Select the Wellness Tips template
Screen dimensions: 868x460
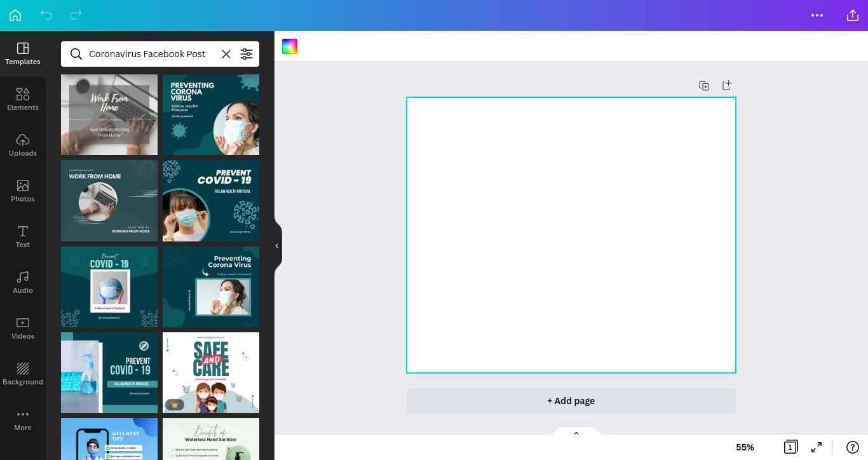pyautogui.click(x=109, y=439)
